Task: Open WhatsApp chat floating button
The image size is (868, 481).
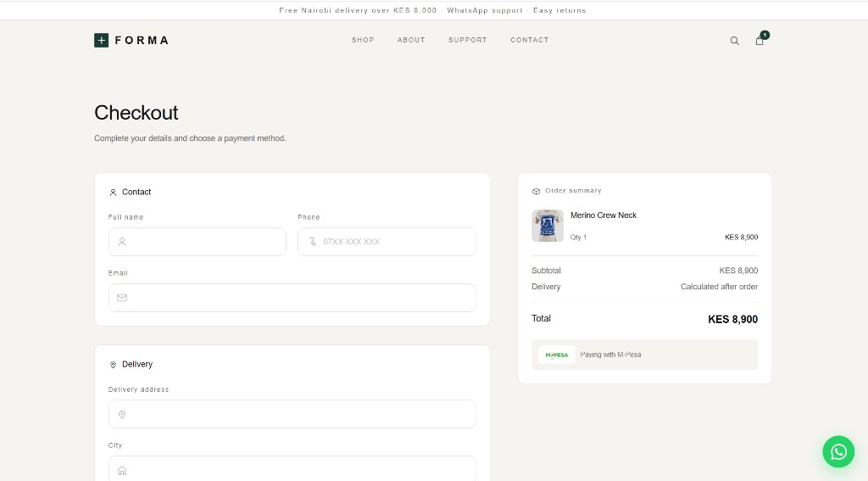Action: click(x=838, y=451)
